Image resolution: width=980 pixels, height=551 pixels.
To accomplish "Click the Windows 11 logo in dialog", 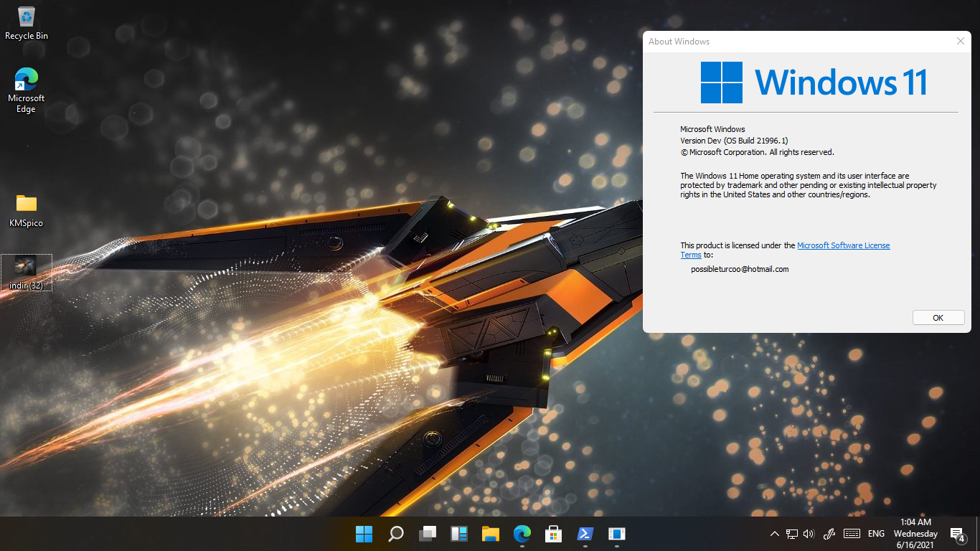I will tap(814, 82).
